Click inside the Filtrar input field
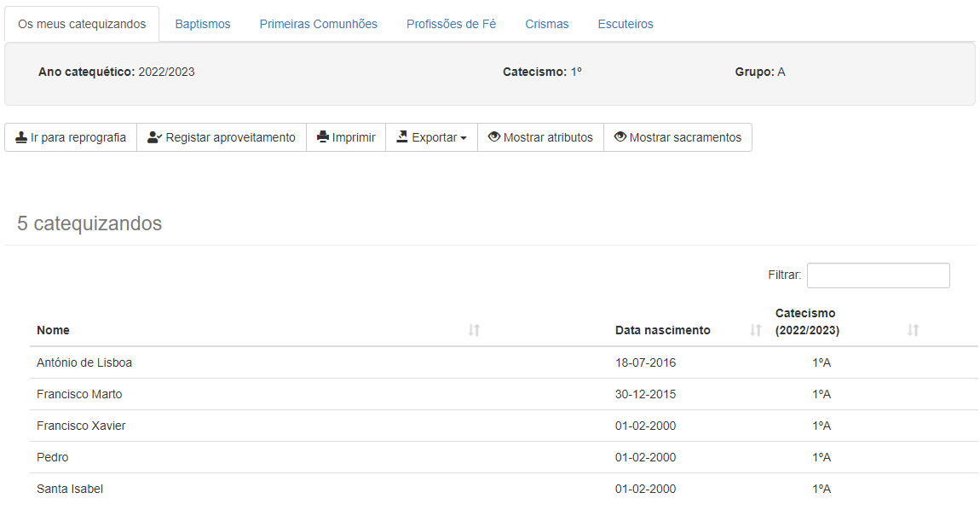Viewport: 980px width, 510px height. [x=878, y=275]
